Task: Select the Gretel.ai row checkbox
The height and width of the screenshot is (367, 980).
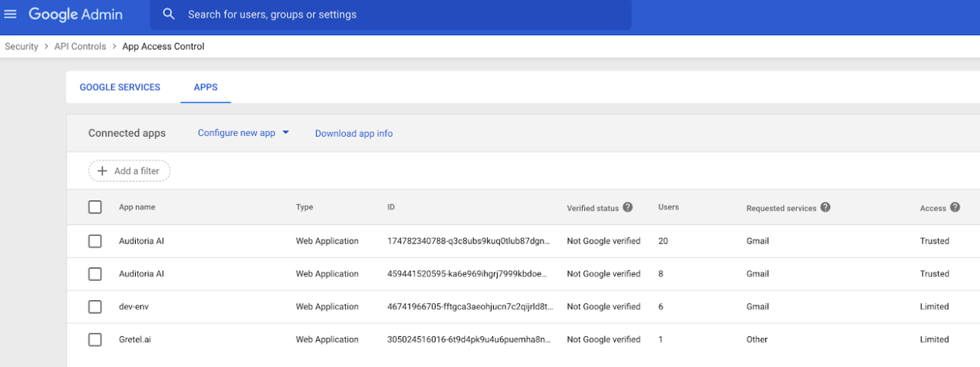Action: click(x=95, y=339)
